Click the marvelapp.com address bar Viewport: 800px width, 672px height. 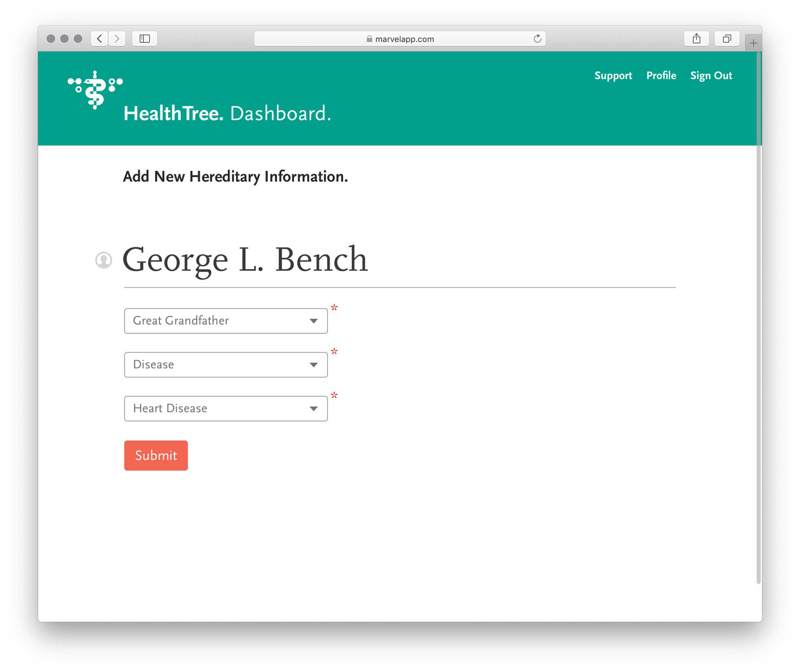pos(400,39)
